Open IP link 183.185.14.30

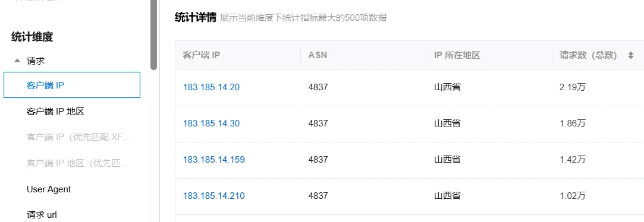(x=211, y=123)
